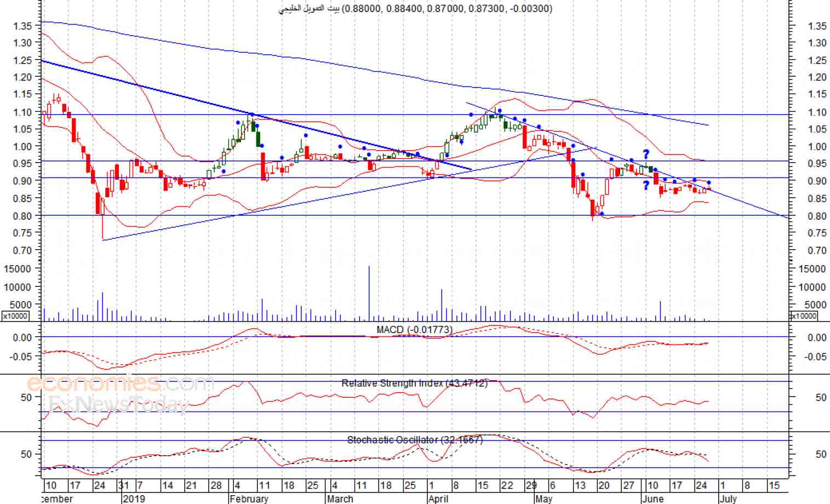Screen dimensions: 830x504
Task: Select the February month label on axis
Action: pyautogui.click(x=249, y=499)
